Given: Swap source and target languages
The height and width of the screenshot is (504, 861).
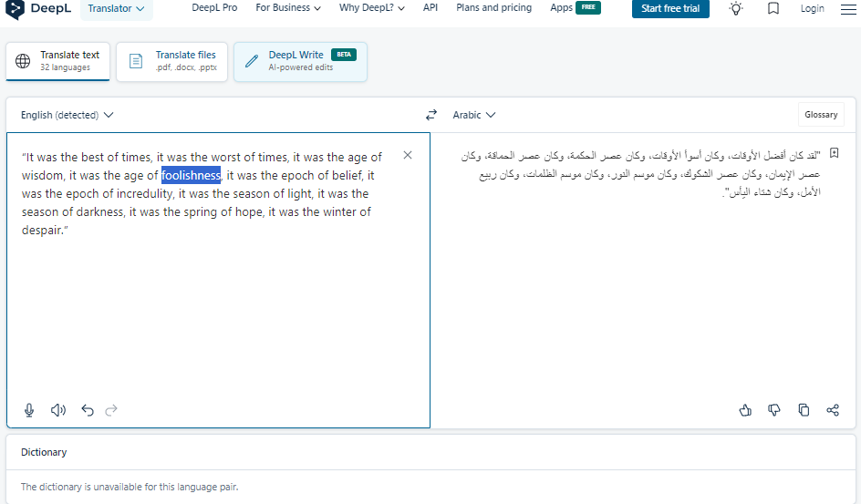Looking at the screenshot, I should (431, 115).
